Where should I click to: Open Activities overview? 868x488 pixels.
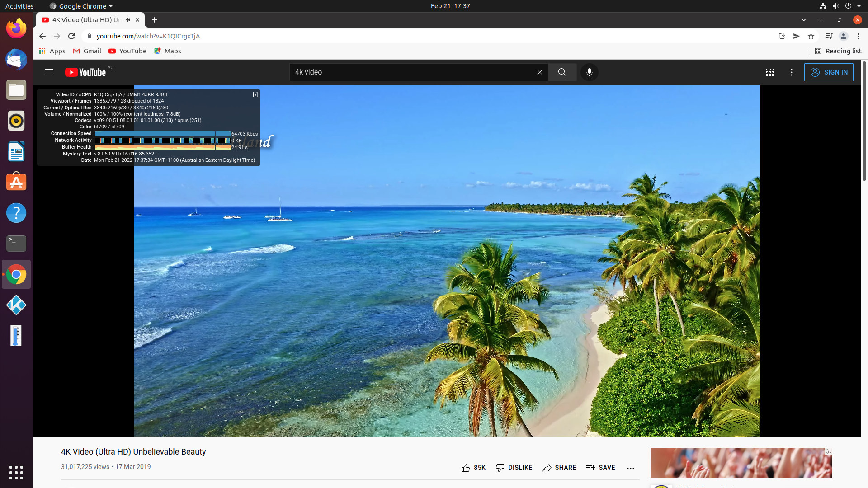click(x=19, y=6)
